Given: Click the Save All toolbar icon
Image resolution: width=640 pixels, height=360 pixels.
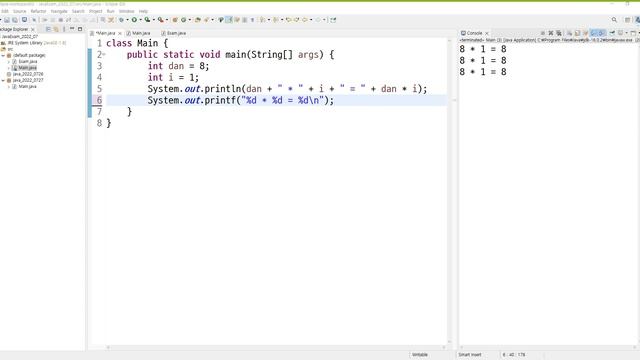Looking at the screenshot, I should point(15,20).
